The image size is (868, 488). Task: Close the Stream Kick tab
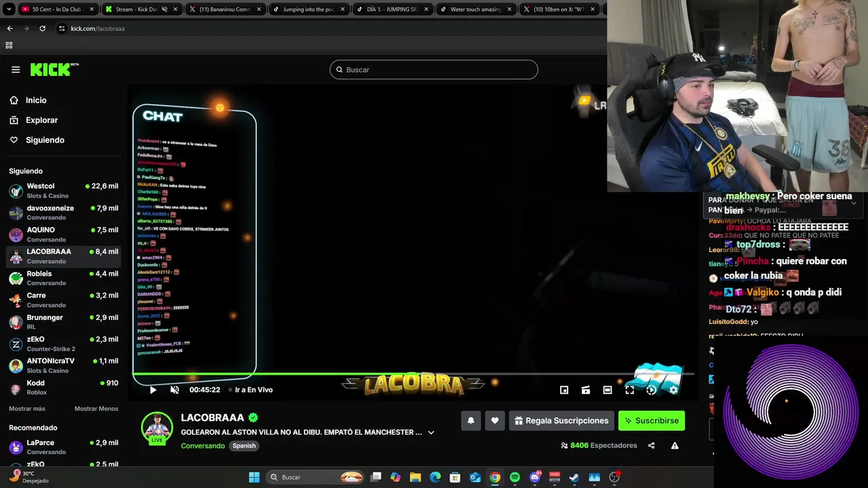175,9
